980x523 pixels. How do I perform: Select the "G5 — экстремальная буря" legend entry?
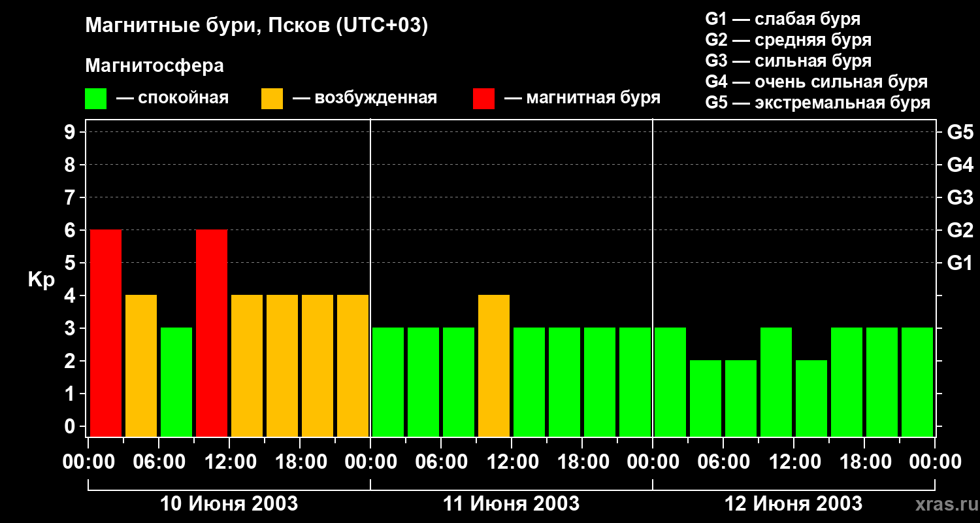(x=817, y=103)
